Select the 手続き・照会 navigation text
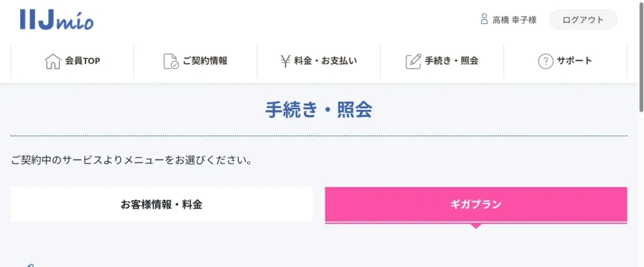Image resolution: width=644 pixels, height=267 pixels. (452, 61)
